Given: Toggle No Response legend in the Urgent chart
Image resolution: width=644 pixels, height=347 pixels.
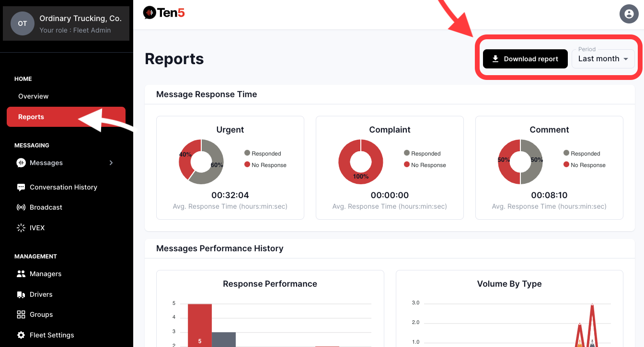Looking at the screenshot, I should (x=265, y=165).
